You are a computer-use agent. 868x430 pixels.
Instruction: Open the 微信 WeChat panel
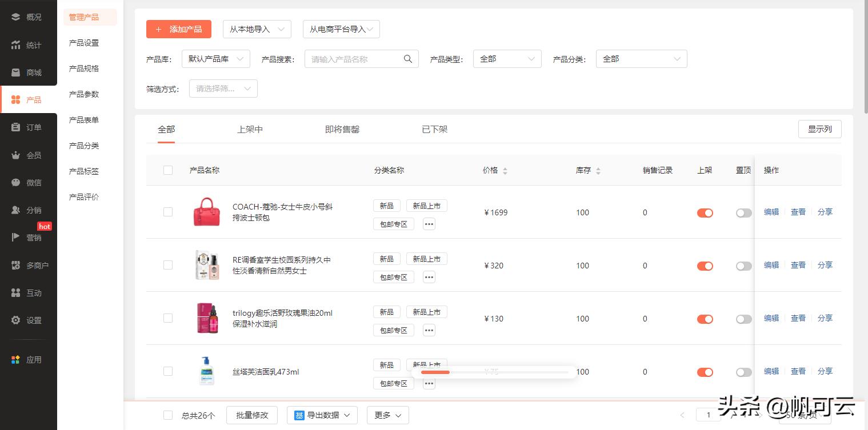tap(27, 182)
